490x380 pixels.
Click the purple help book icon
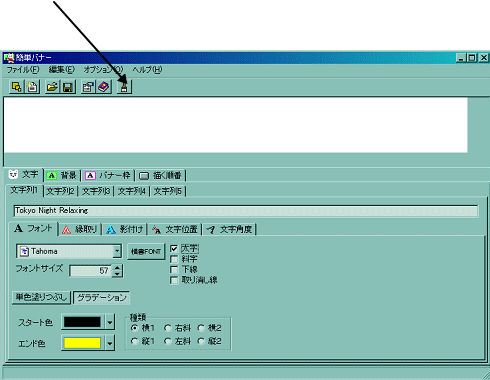104,87
